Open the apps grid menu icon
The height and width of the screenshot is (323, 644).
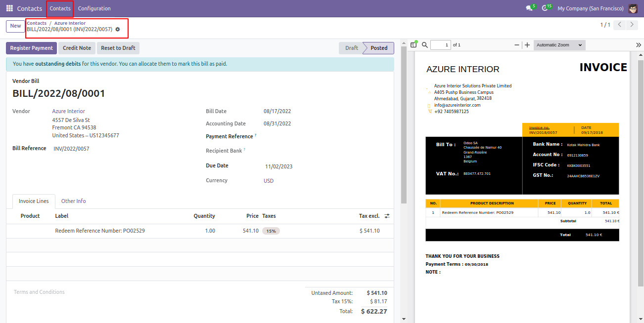click(9, 8)
